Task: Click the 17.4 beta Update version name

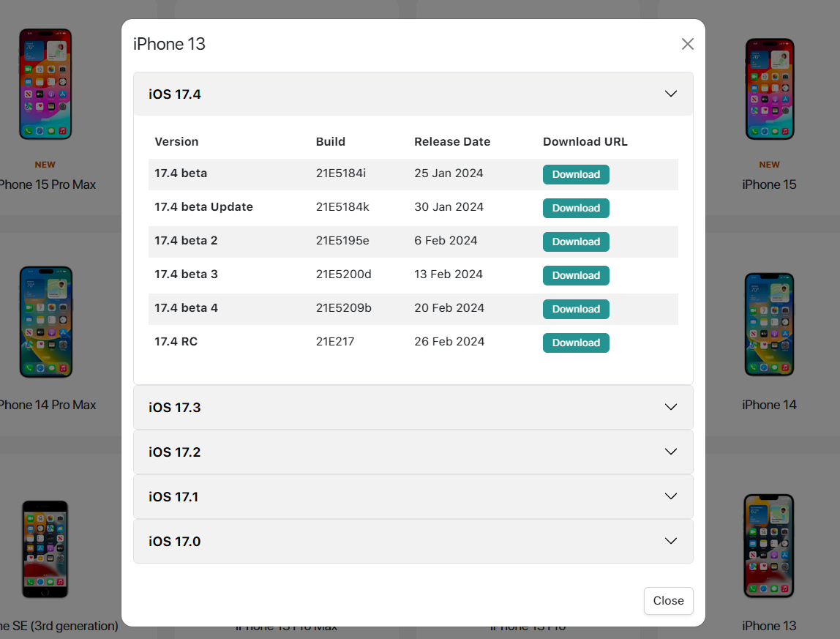Action: pos(203,207)
